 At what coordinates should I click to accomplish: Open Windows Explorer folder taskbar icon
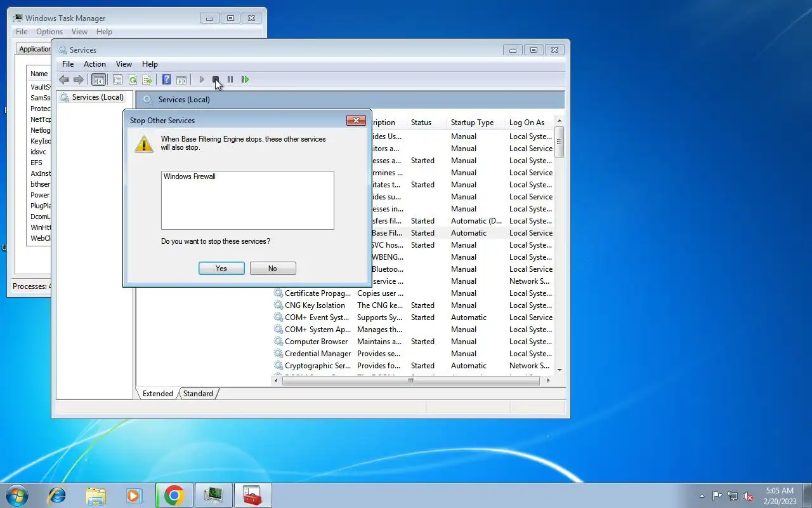coord(96,495)
